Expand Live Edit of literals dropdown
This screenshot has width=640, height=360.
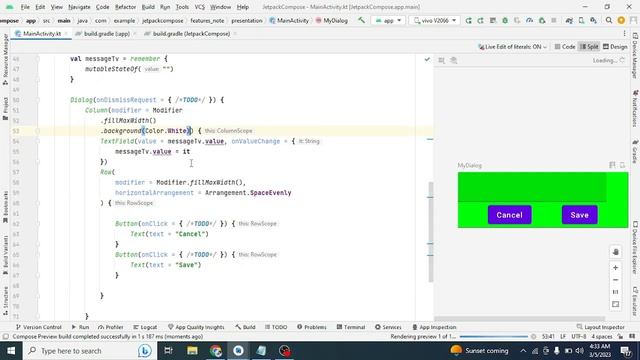pyautogui.click(x=512, y=47)
